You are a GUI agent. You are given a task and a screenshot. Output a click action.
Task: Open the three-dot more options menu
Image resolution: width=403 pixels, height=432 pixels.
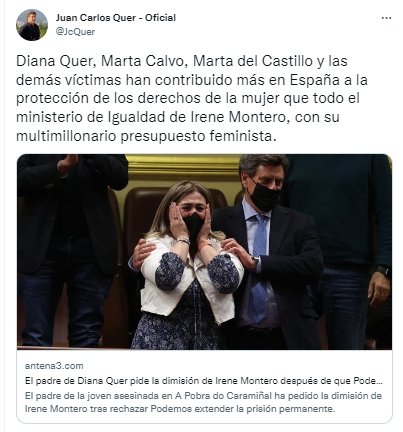(x=386, y=18)
